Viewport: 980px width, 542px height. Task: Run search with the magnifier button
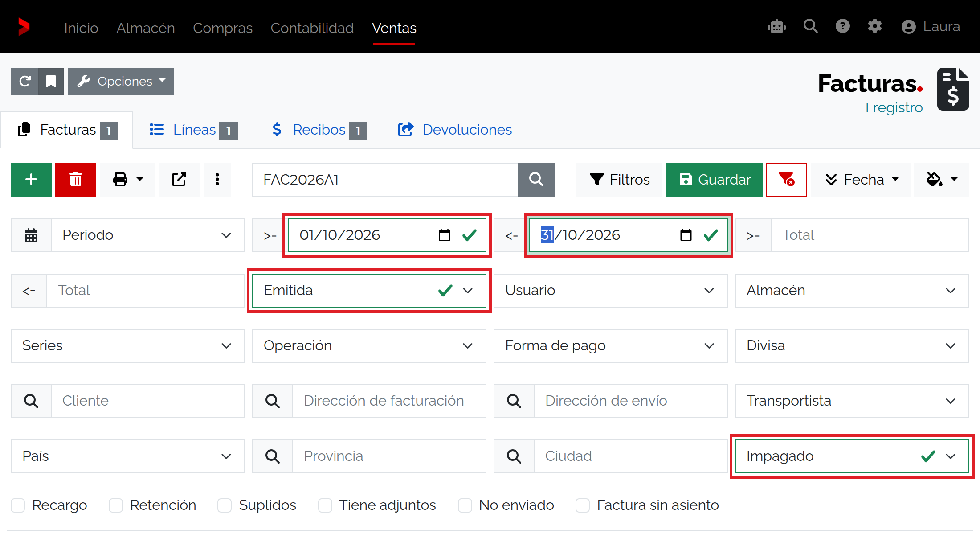point(536,180)
